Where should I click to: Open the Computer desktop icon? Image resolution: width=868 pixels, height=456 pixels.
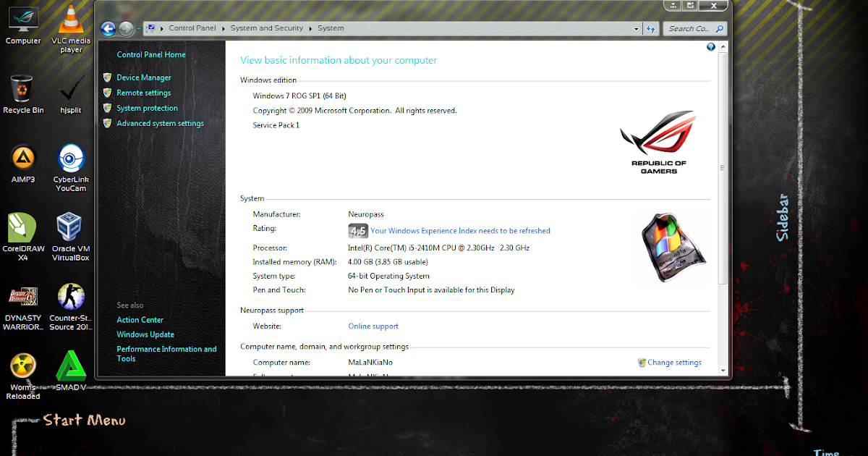click(x=23, y=27)
